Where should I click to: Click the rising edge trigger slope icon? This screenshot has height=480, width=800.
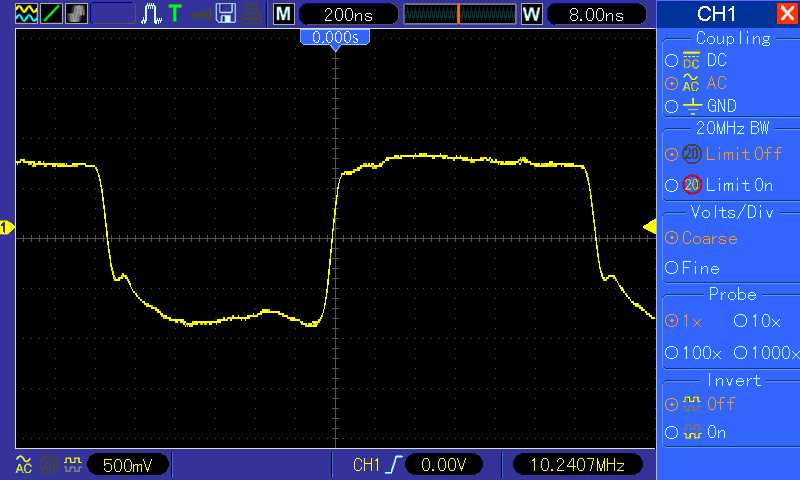point(394,465)
